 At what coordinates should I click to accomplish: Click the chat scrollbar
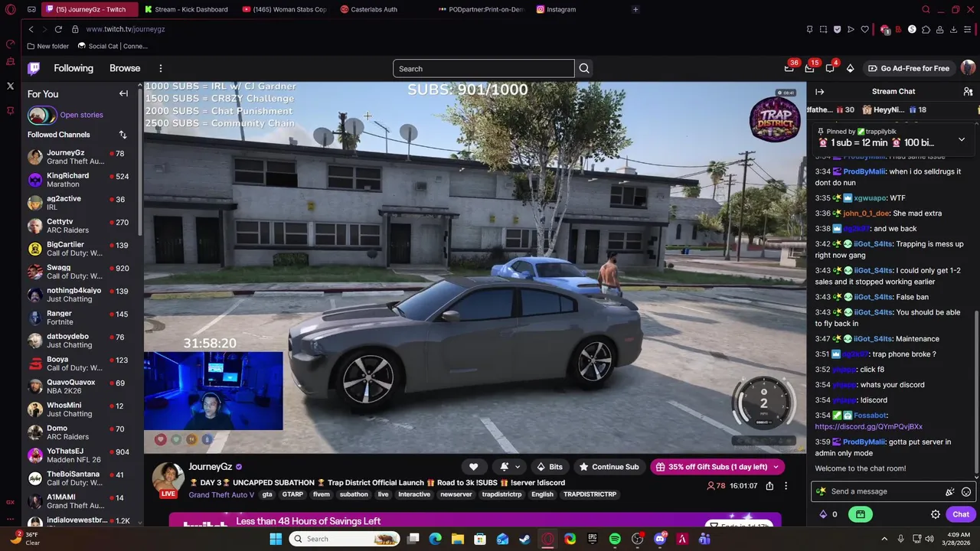pyautogui.click(x=977, y=392)
